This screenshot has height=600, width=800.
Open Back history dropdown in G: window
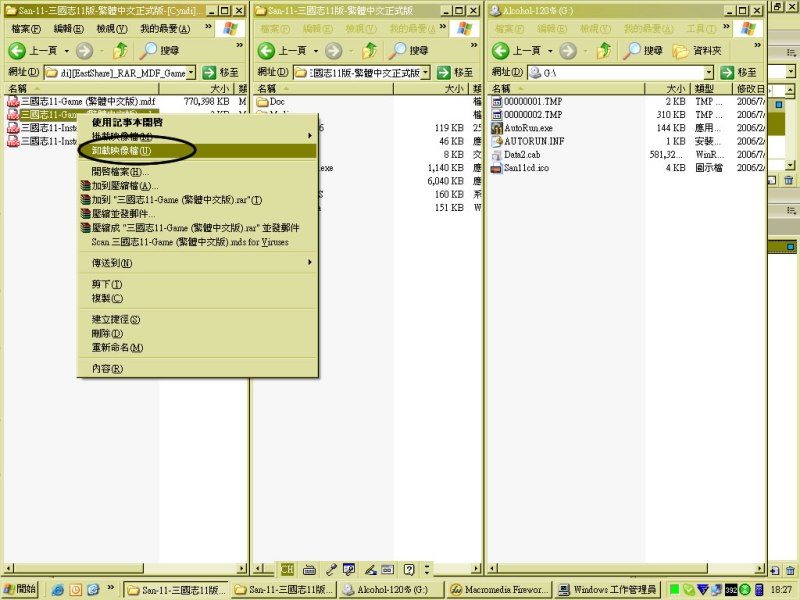click(550, 51)
